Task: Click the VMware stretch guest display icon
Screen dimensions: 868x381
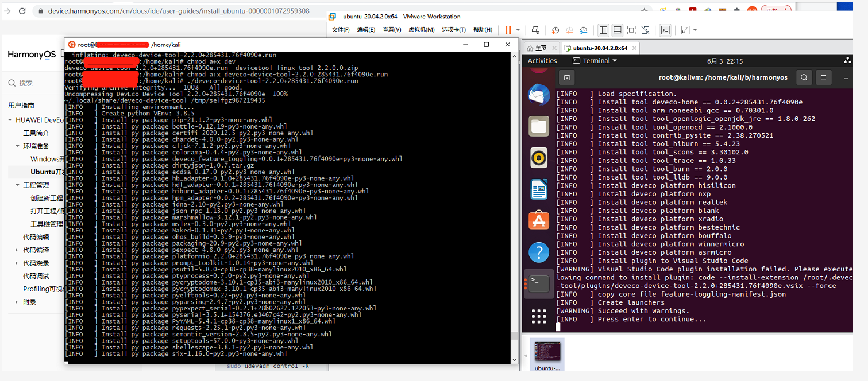Action: [685, 30]
